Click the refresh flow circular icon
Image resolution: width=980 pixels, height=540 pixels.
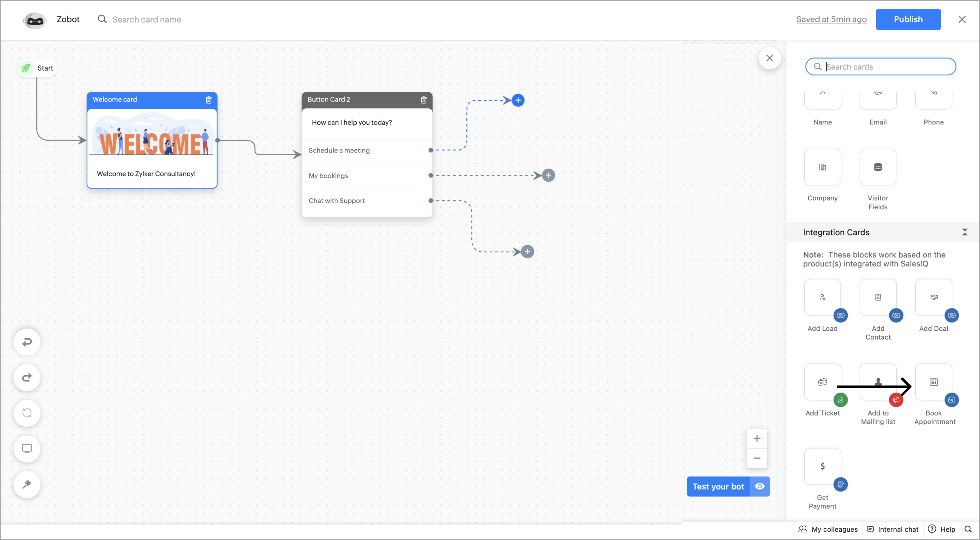(27, 413)
